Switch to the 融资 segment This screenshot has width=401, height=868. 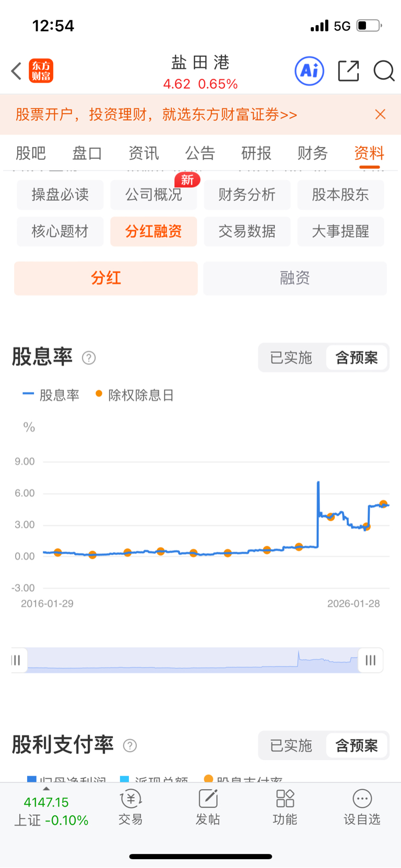pyautogui.click(x=295, y=278)
